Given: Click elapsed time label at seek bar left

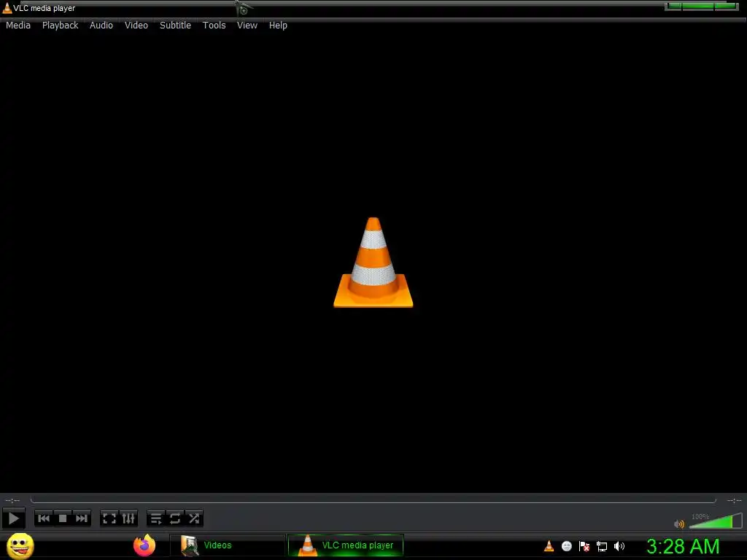Looking at the screenshot, I should pos(12,500).
